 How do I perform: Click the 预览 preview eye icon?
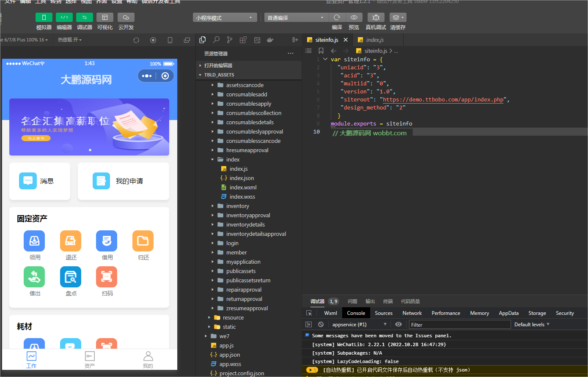coord(354,17)
